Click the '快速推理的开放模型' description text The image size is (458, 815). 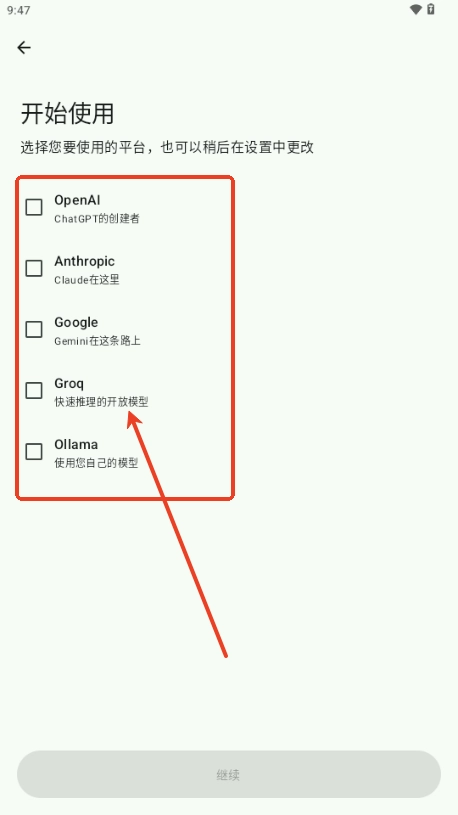pyautogui.click(x=101, y=402)
